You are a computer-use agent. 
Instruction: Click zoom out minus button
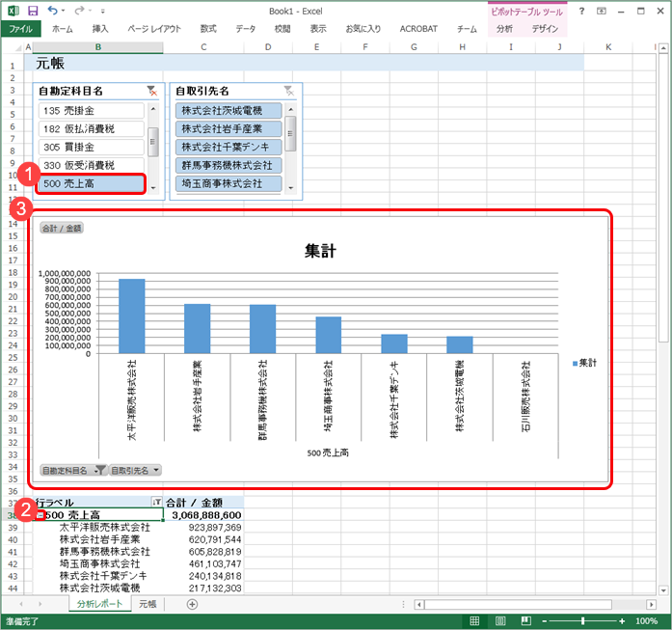tap(545, 621)
